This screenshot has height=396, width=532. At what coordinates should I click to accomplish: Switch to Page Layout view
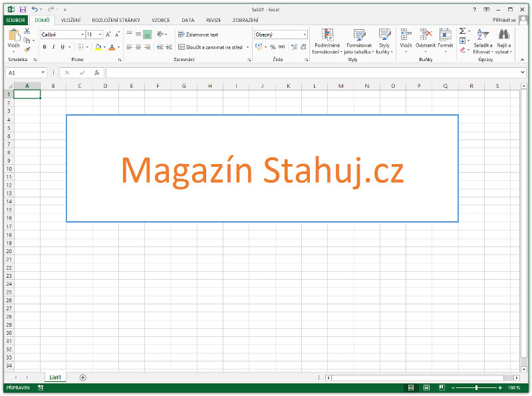426,387
